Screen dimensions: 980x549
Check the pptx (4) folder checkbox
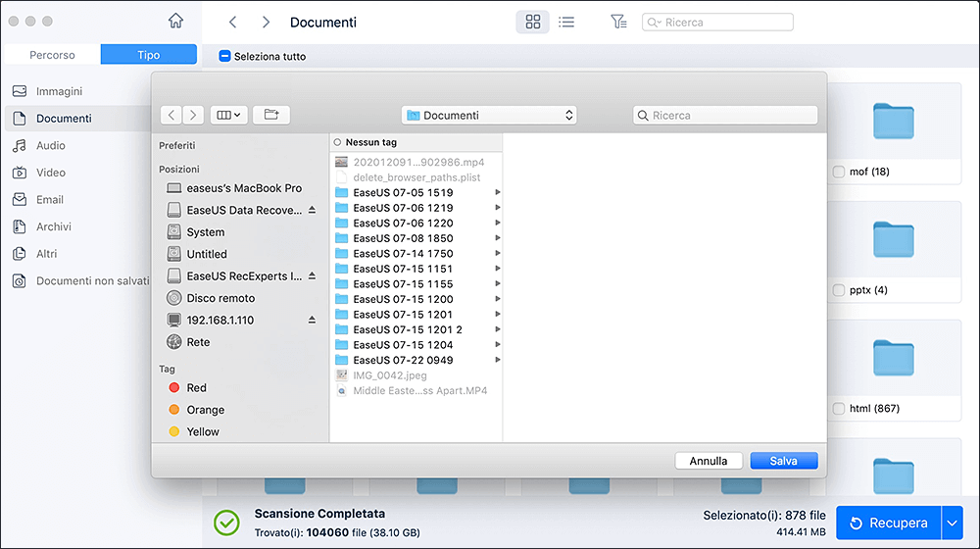839,290
